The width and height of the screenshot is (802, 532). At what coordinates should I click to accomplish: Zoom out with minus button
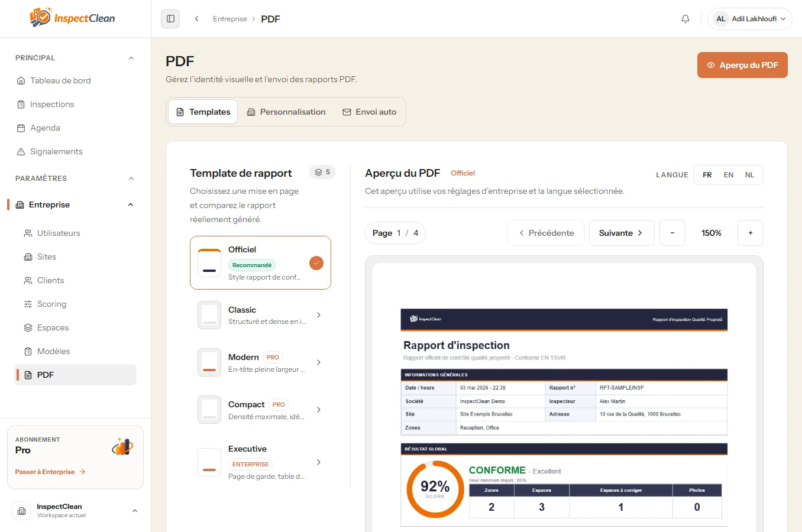672,233
